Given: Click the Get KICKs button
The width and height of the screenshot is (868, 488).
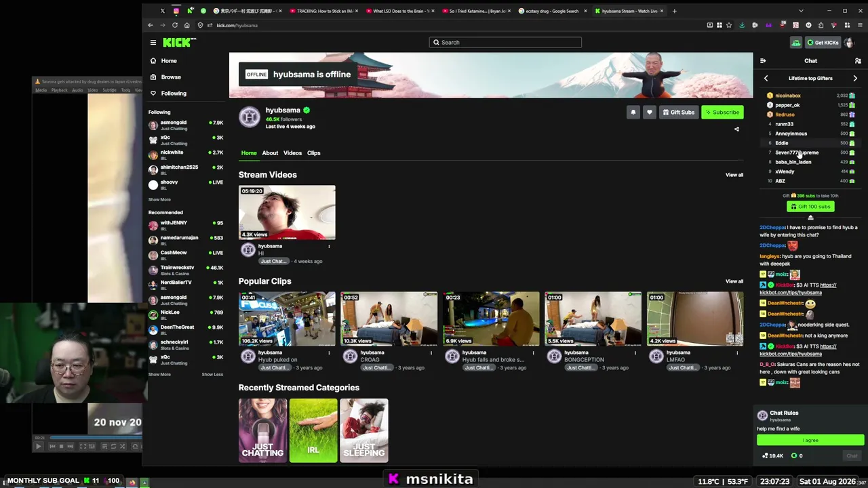Looking at the screenshot, I should pos(823,43).
